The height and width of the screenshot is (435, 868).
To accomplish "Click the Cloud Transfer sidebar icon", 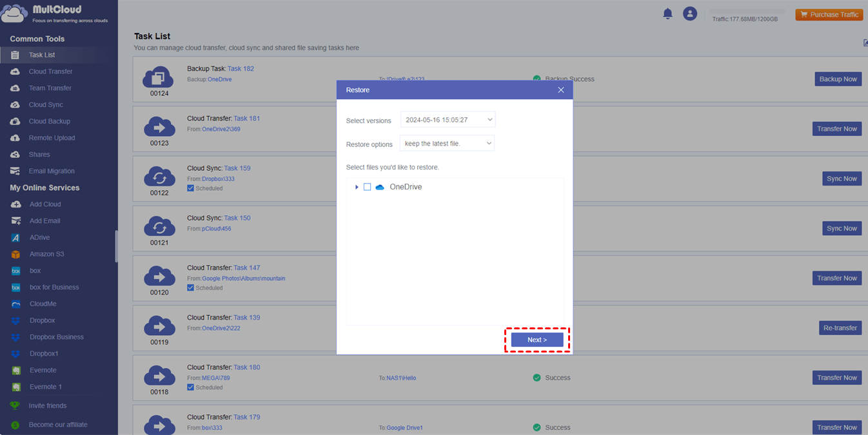I will pos(15,72).
